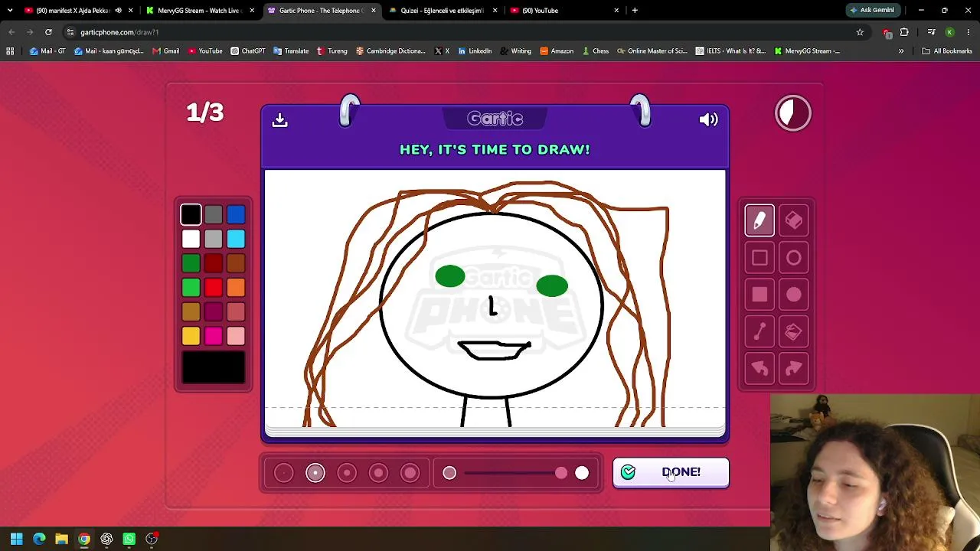Reload the Gartic Phone page
980x551 pixels.
click(x=48, y=32)
